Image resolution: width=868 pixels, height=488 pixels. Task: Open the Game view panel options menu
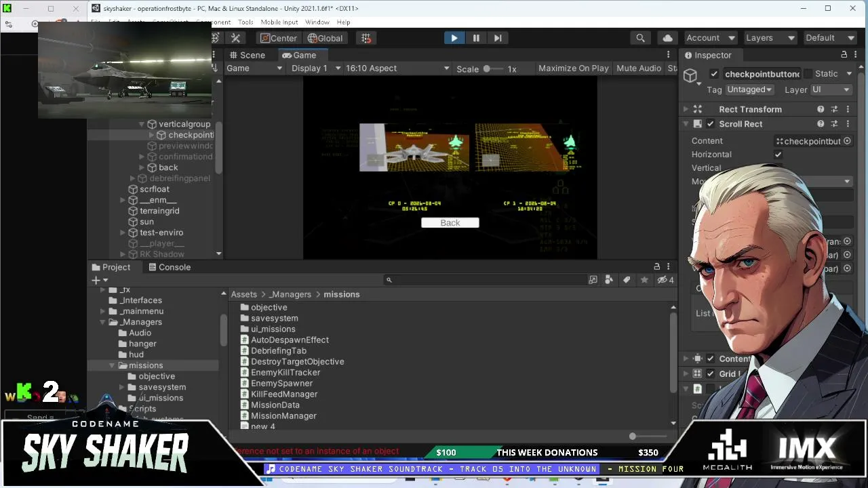[669, 55]
